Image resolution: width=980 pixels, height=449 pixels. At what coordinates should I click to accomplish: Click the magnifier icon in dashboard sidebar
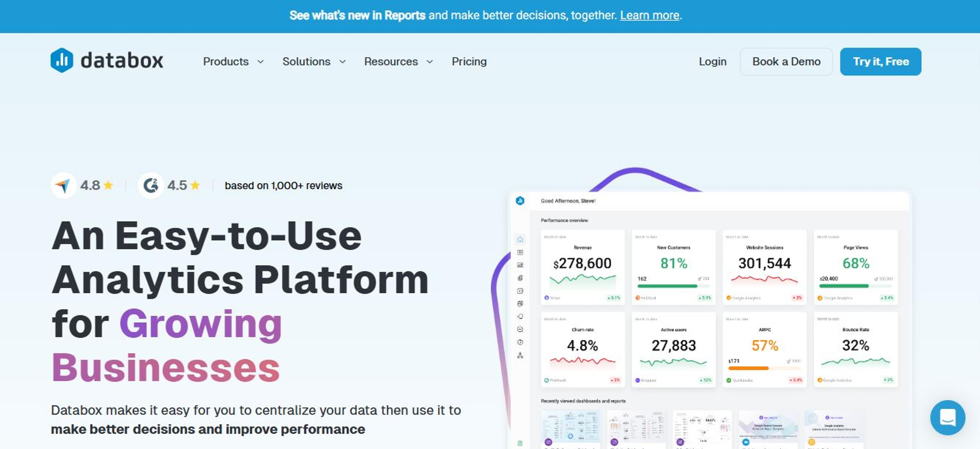pyautogui.click(x=520, y=330)
